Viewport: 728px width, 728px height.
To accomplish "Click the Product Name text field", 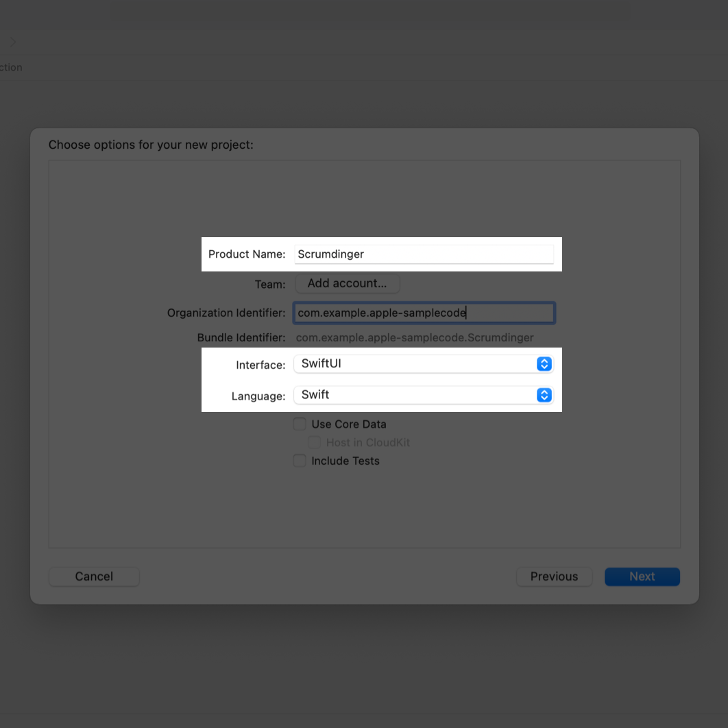I will pos(424,254).
